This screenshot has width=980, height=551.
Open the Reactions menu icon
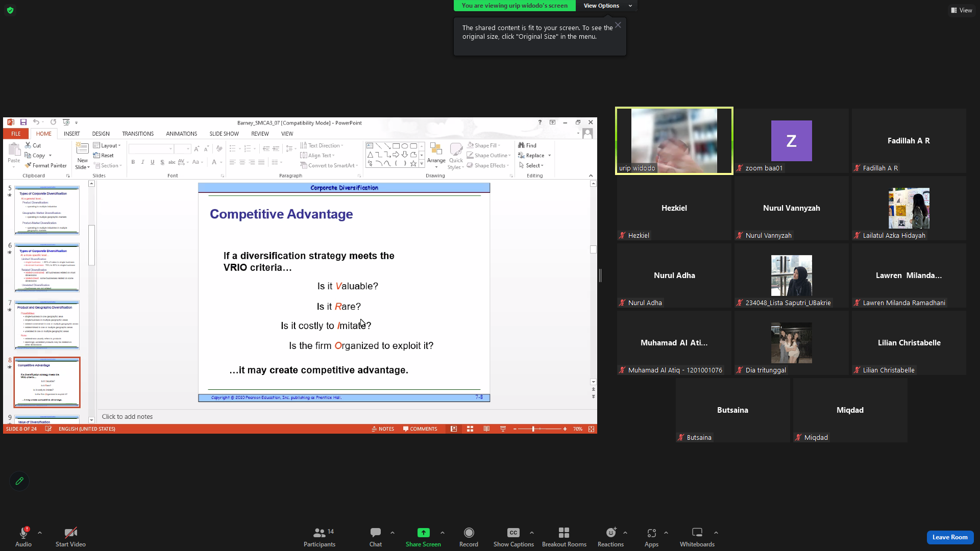[610, 533]
